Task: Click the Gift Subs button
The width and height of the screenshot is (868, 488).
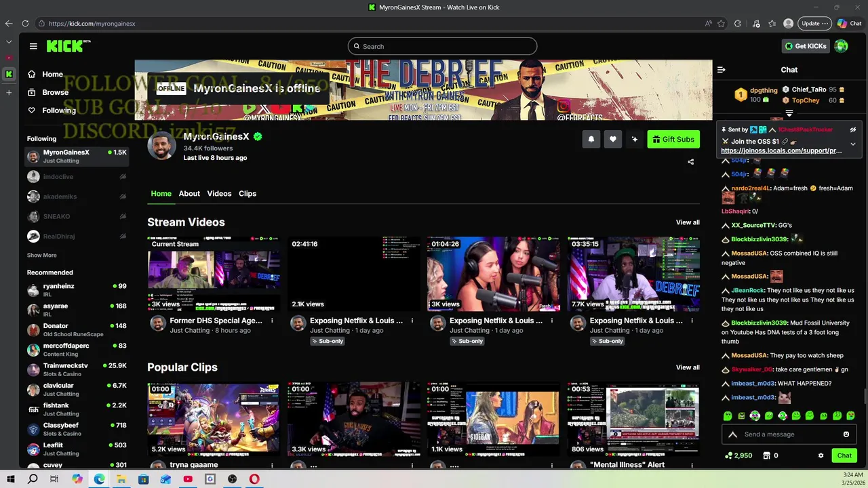Action: coord(673,140)
